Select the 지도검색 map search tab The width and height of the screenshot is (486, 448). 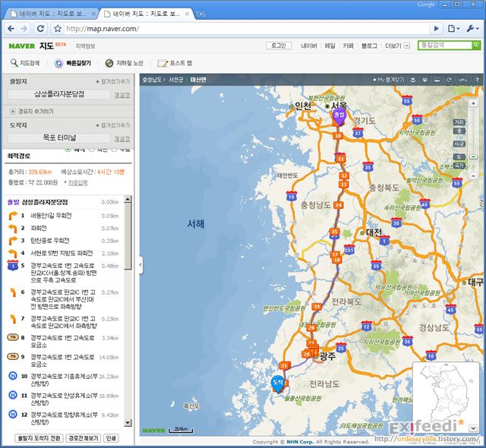(25, 63)
